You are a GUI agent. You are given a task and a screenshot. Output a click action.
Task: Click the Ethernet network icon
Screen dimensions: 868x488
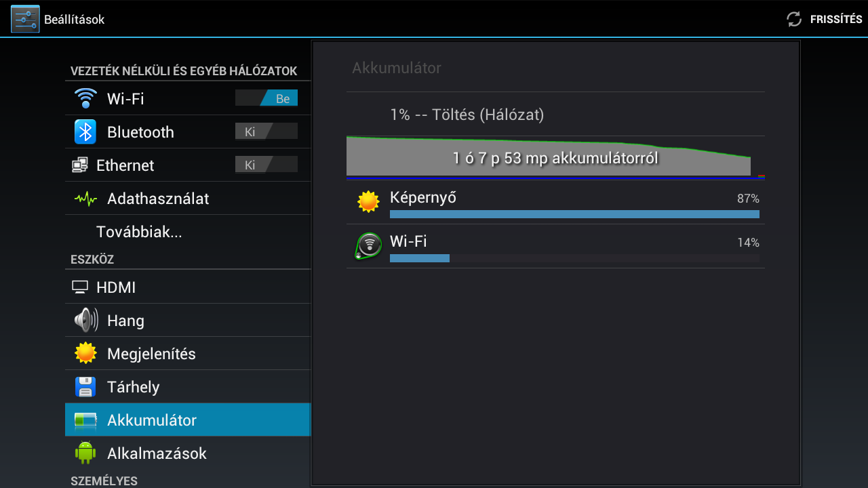80,165
